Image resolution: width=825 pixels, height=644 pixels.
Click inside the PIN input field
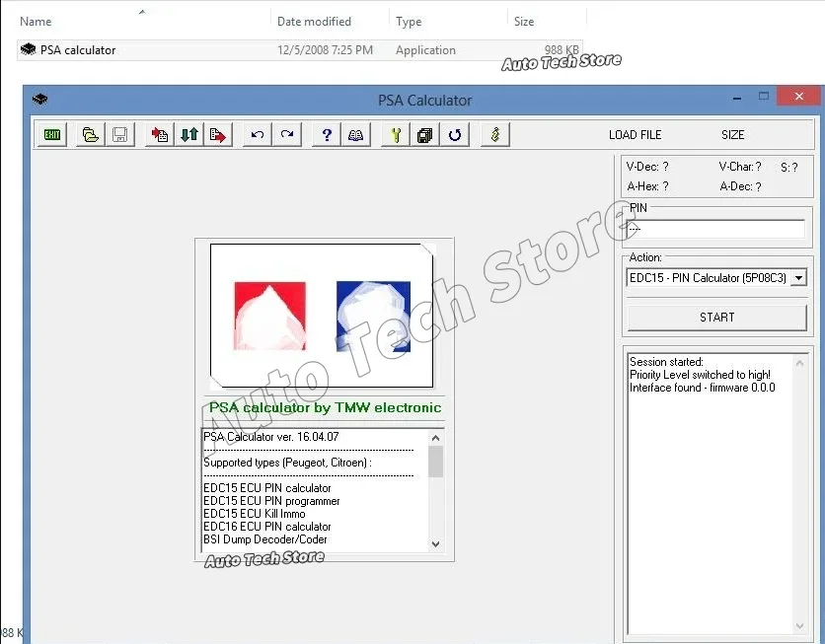pyautogui.click(x=715, y=229)
